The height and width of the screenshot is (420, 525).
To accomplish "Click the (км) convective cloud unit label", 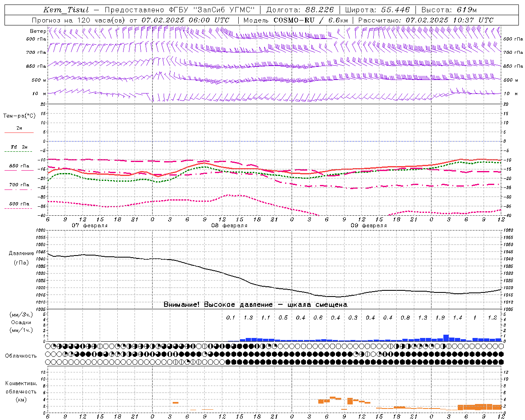I will (21, 399).
